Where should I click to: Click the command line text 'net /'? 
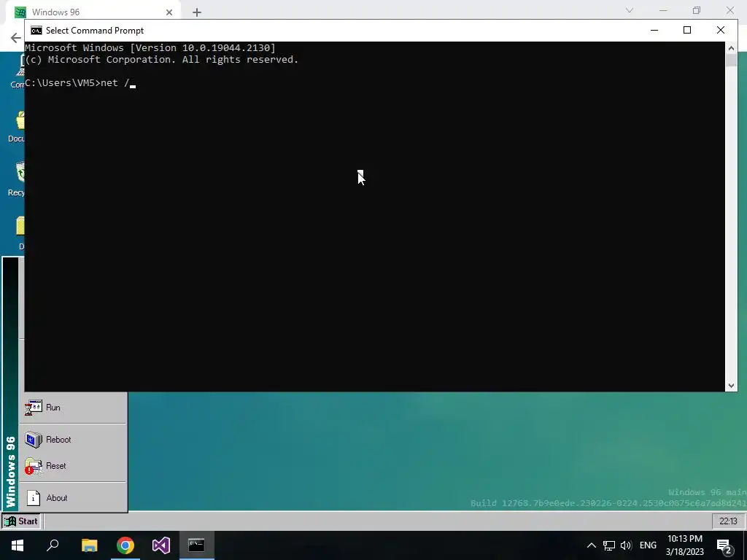click(x=115, y=83)
